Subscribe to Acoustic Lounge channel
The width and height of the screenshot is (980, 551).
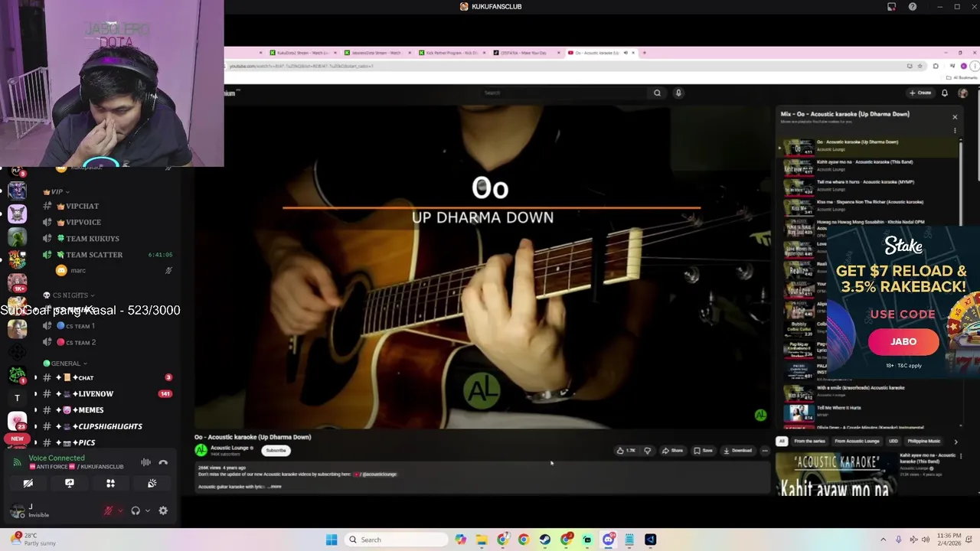[x=276, y=450]
